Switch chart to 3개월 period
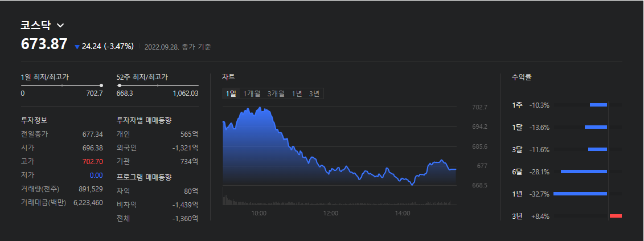 (276, 94)
